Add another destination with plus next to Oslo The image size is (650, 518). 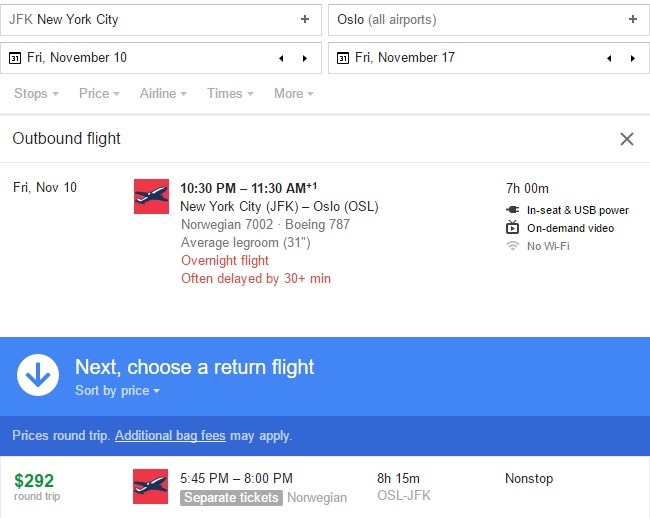pos(633,19)
